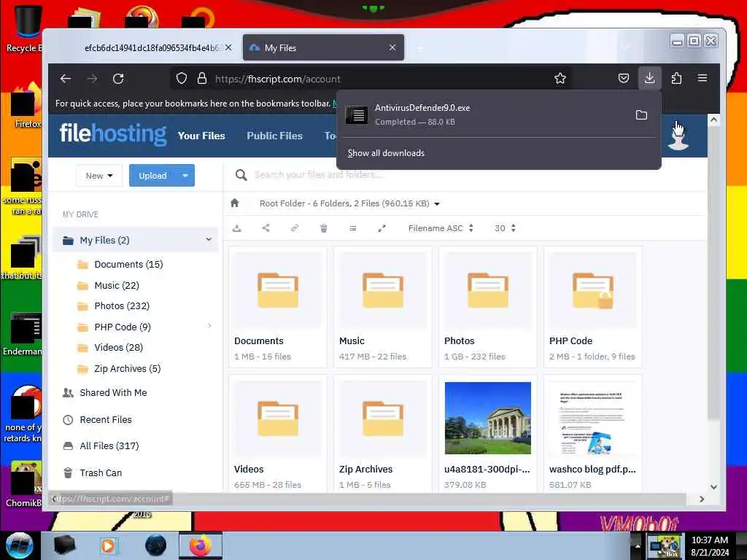The width and height of the screenshot is (747, 560).
Task: Change the 30 items per page selector
Action: click(505, 228)
